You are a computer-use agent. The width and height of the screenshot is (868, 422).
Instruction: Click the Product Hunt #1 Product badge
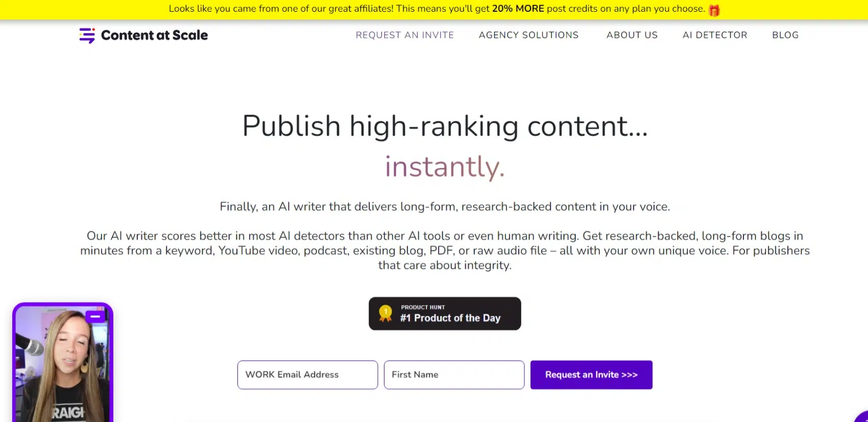tap(445, 313)
